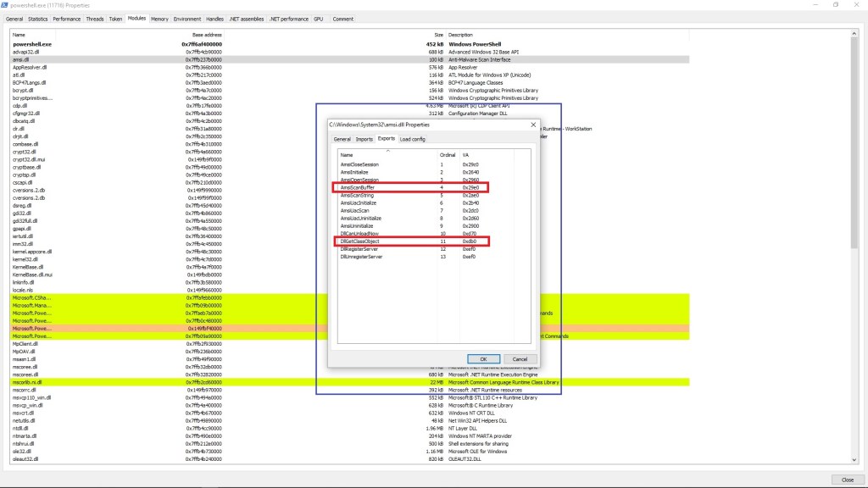Sort exports by the Name column header
868x488 pixels.
(x=347, y=155)
